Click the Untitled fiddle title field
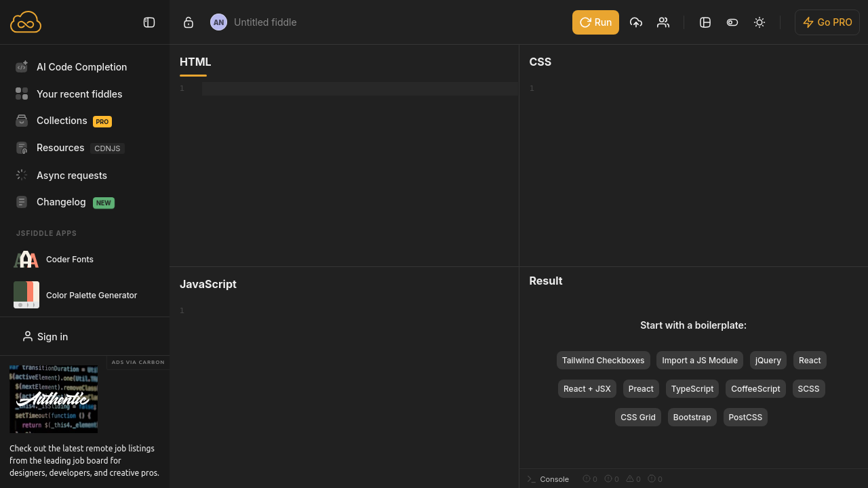 click(265, 22)
